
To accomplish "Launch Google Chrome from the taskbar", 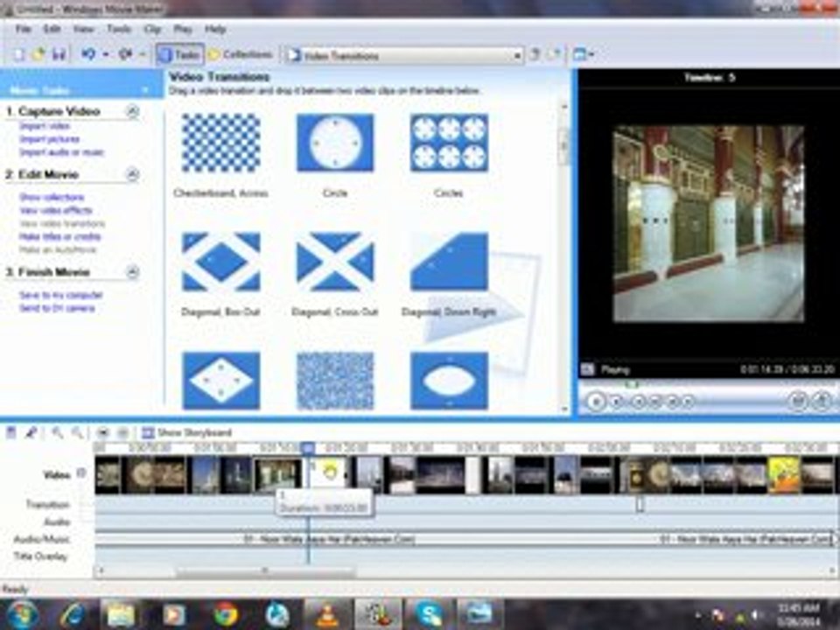I will (226, 614).
